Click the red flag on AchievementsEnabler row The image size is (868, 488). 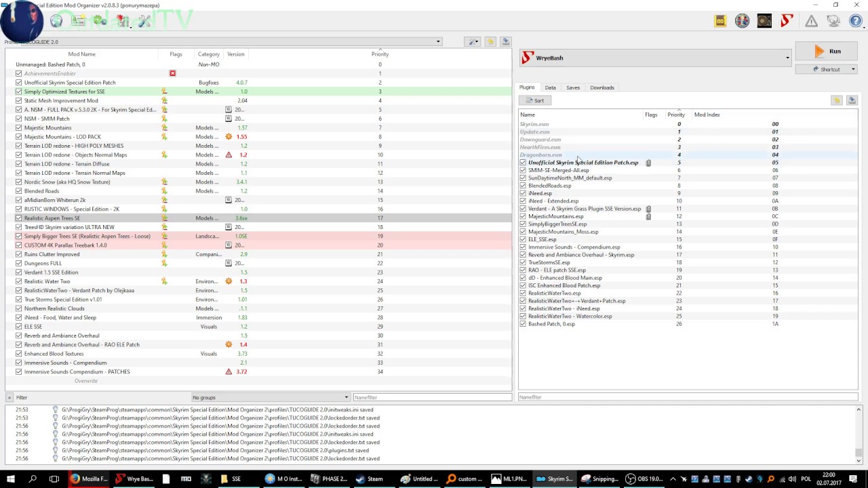coord(172,73)
